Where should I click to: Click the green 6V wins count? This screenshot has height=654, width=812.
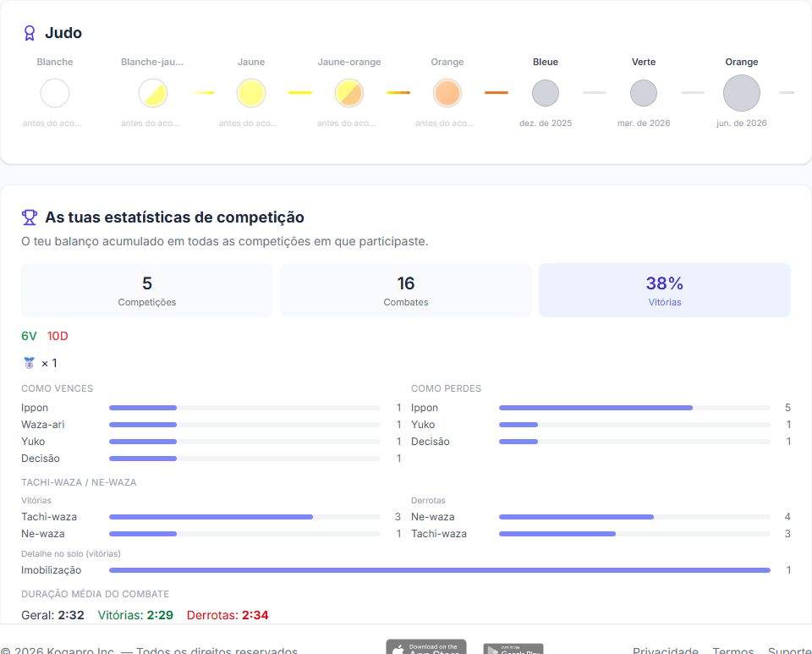point(29,336)
